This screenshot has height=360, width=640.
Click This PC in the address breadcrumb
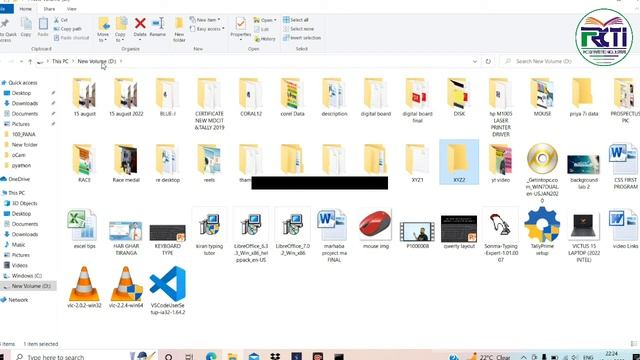[60, 61]
